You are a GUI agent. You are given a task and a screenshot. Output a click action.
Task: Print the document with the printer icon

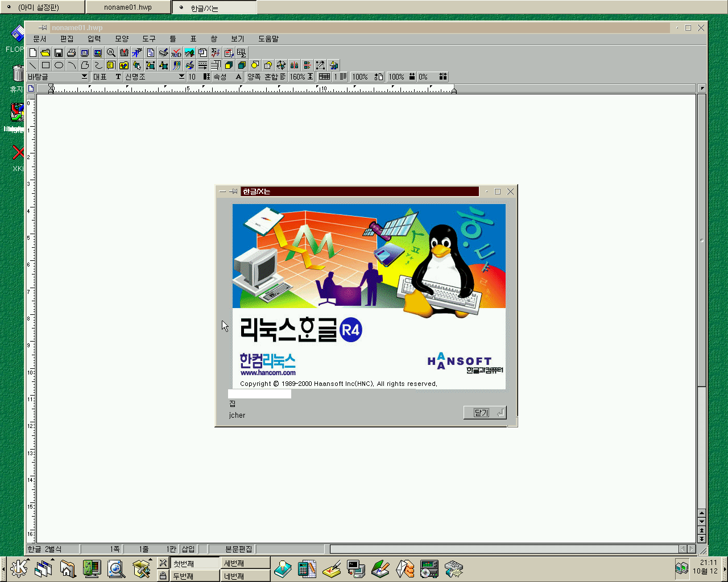click(x=72, y=52)
